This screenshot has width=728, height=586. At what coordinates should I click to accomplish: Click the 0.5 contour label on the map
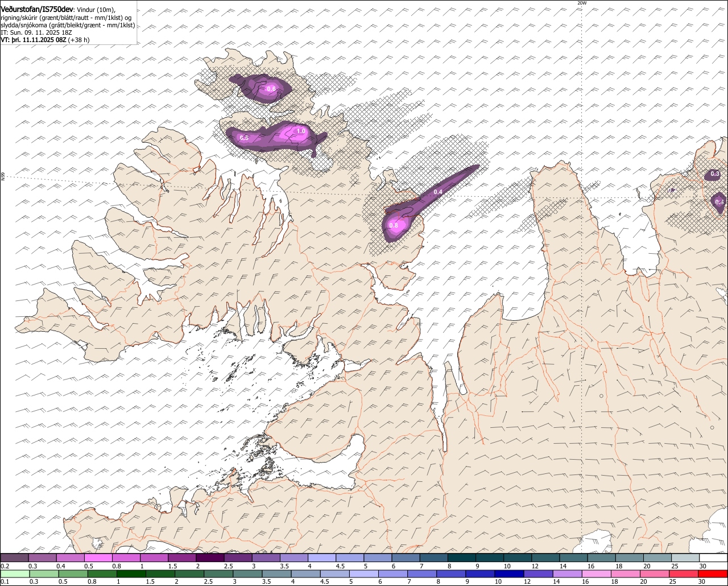click(244, 138)
